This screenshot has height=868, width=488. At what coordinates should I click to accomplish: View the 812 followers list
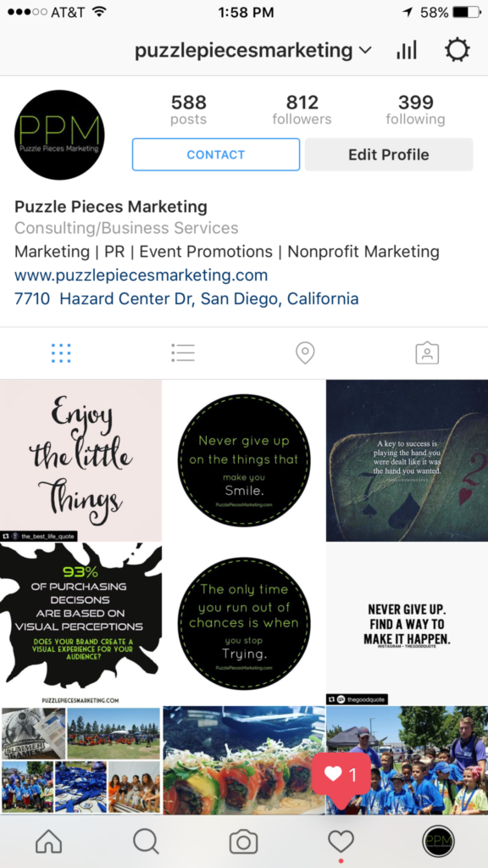click(302, 109)
